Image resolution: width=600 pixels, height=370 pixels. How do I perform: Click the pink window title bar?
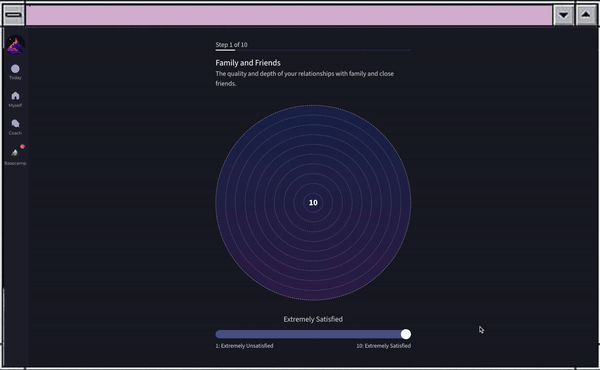[x=289, y=15]
